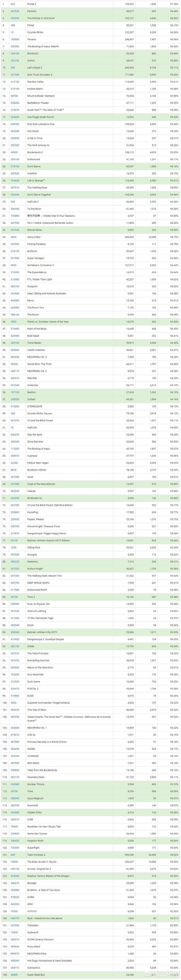
Task: Click the "Mount & Blade: Warband" name cell
Action: click(x=41, y=96)
